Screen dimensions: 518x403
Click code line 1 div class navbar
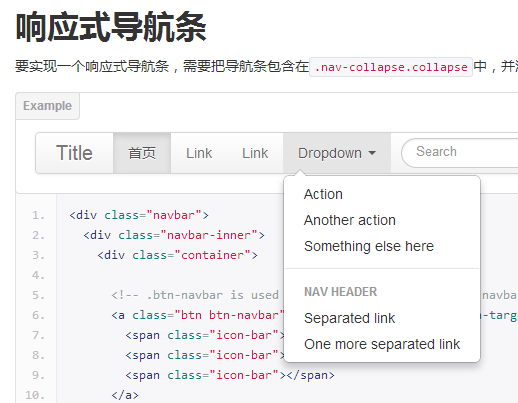[x=139, y=215]
